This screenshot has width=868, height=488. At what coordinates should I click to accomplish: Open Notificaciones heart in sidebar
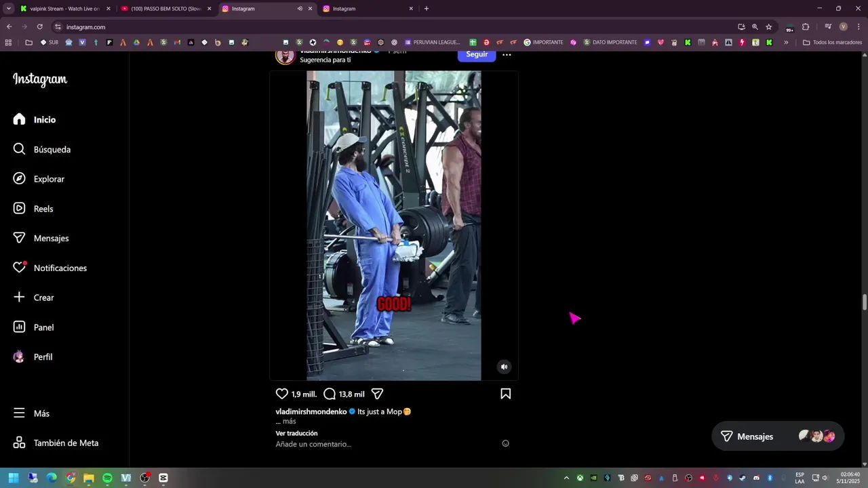tap(50, 268)
